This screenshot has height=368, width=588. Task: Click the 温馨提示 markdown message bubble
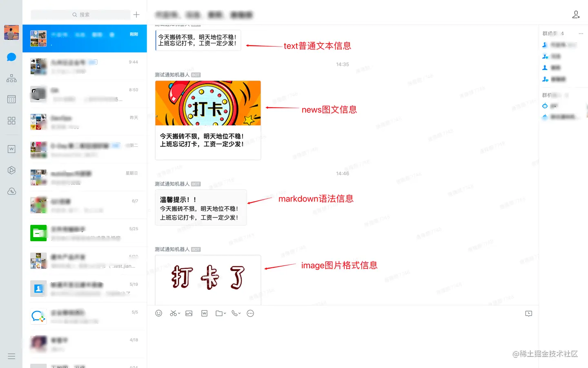point(201,208)
